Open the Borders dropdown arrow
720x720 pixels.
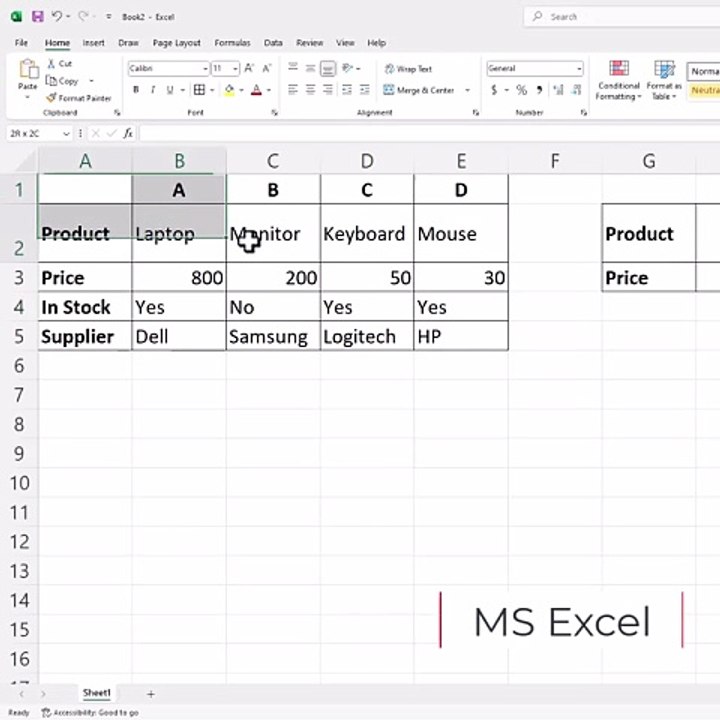pyautogui.click(x=212, y=90)
